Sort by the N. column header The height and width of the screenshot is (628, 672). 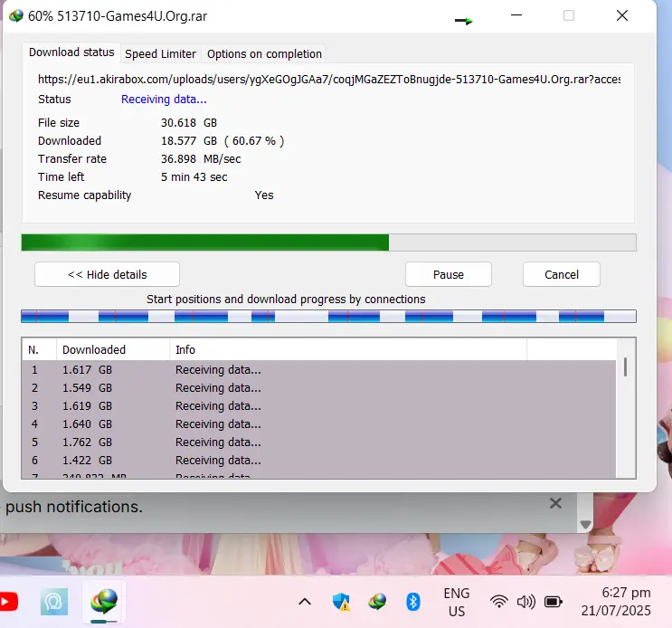pyautogui.click(x=40, y=350)
